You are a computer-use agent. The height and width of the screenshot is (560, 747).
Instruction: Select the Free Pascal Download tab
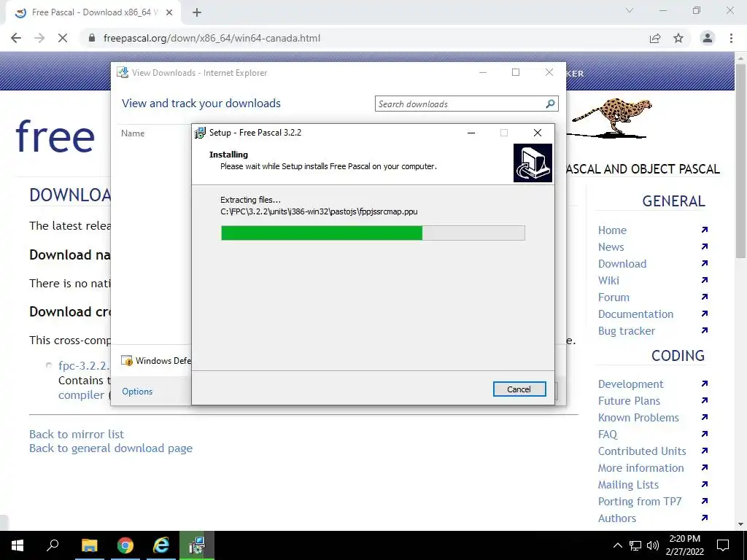tap(93, 12)
